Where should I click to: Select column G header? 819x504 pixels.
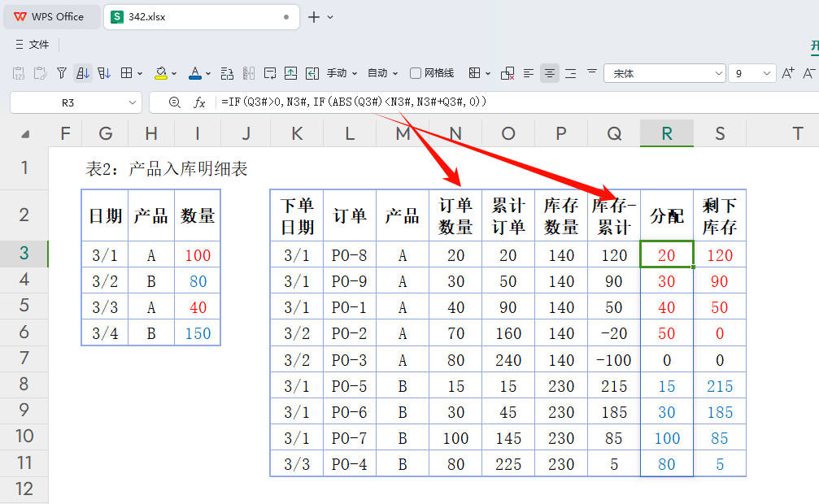[105, 133]
